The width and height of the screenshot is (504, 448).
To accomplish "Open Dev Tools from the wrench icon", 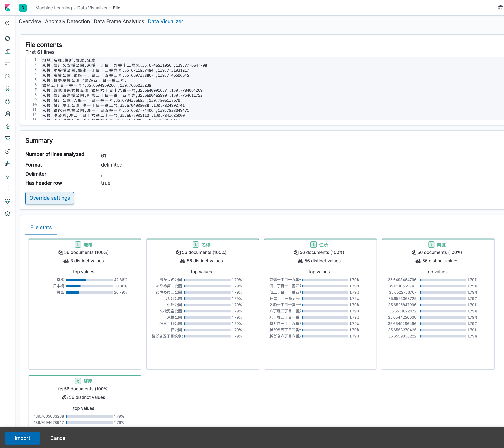I will [7, 189].
